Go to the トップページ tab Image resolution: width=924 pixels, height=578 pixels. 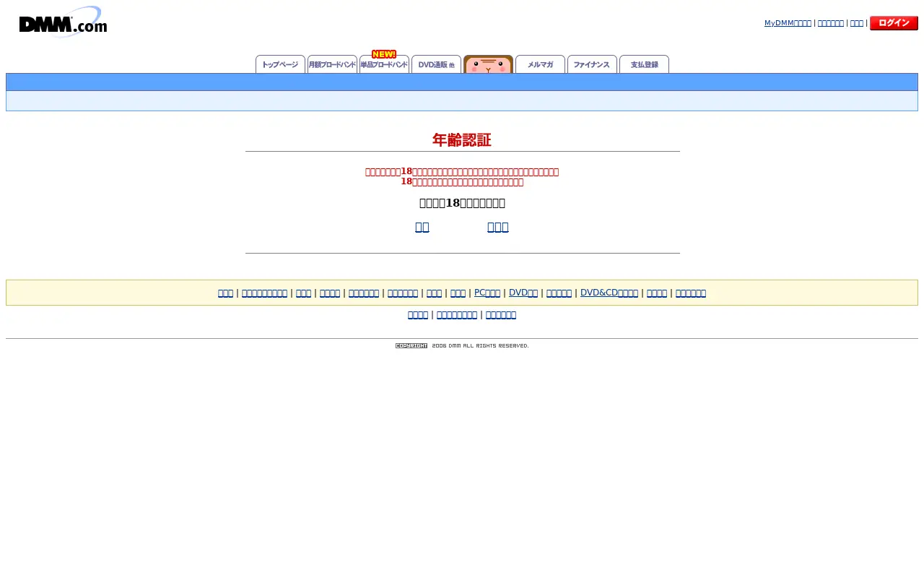tap(280, 64)
